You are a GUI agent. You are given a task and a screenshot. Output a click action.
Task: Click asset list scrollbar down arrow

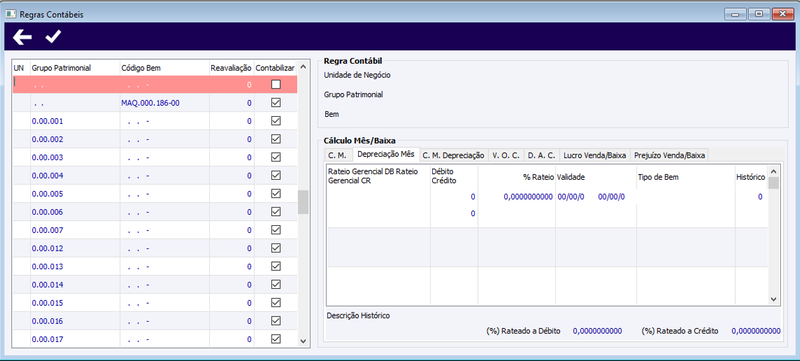[x=303, y=341]
